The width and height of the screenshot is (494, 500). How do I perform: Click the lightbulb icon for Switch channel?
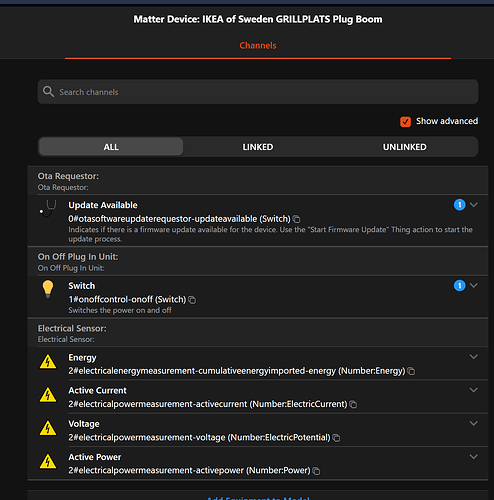48,289
